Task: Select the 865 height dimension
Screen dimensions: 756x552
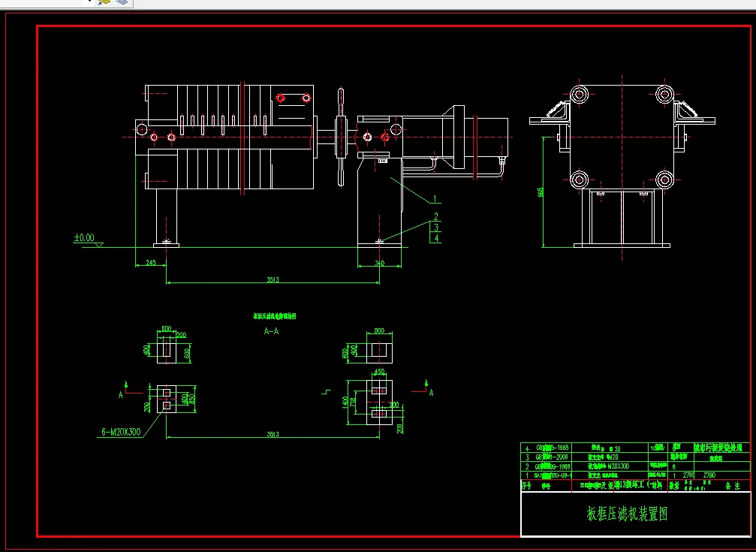Action: [x=541, y=192]
